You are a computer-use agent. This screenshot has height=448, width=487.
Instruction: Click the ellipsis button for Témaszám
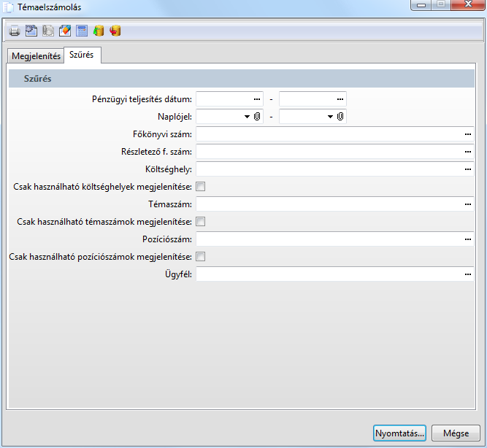pos(468,204)
